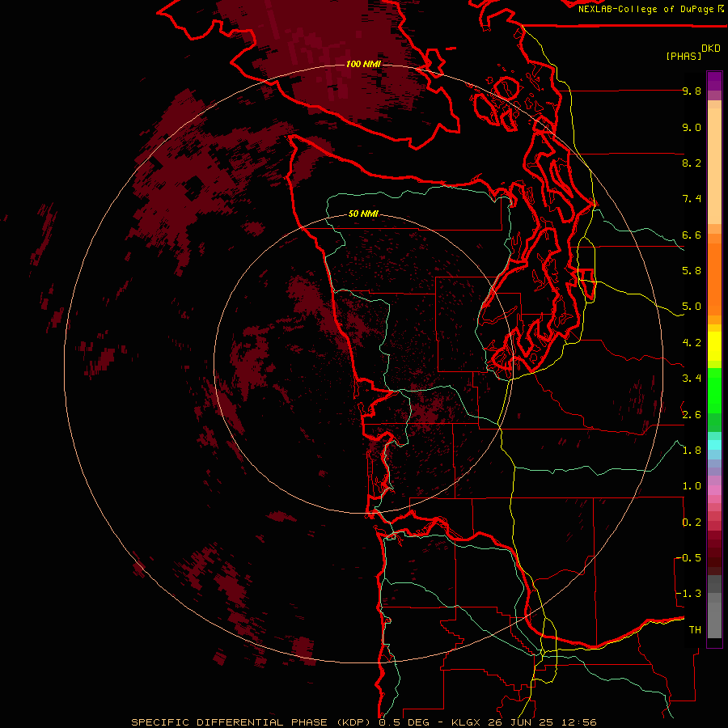Click the pink segment of the color bar
Viewport: 728px width, 728px height.
click(x=714, y=490)
